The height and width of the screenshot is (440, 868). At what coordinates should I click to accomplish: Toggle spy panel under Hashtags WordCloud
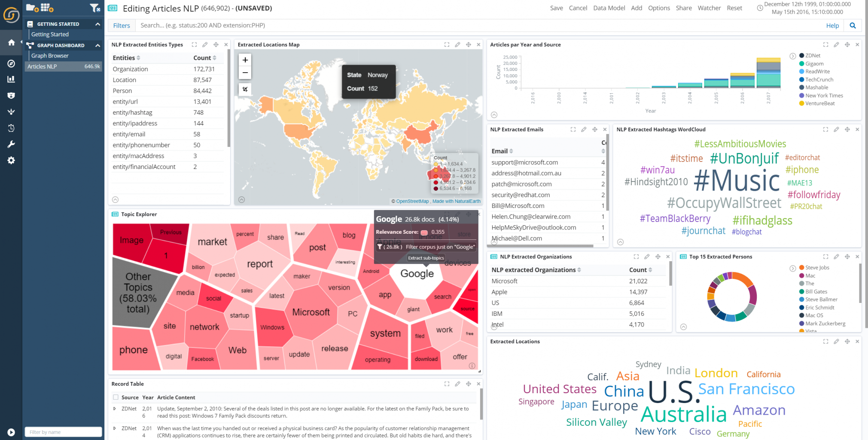coord(620,242)
